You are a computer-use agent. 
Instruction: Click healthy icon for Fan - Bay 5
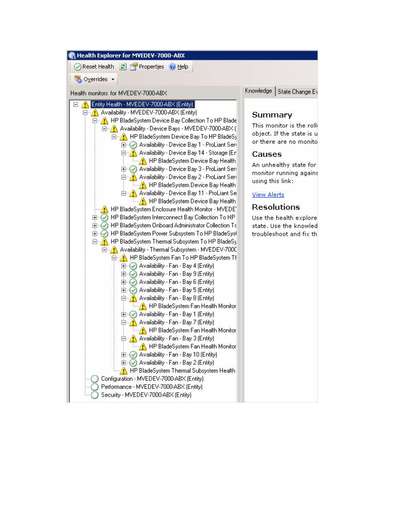coord(133,290)
